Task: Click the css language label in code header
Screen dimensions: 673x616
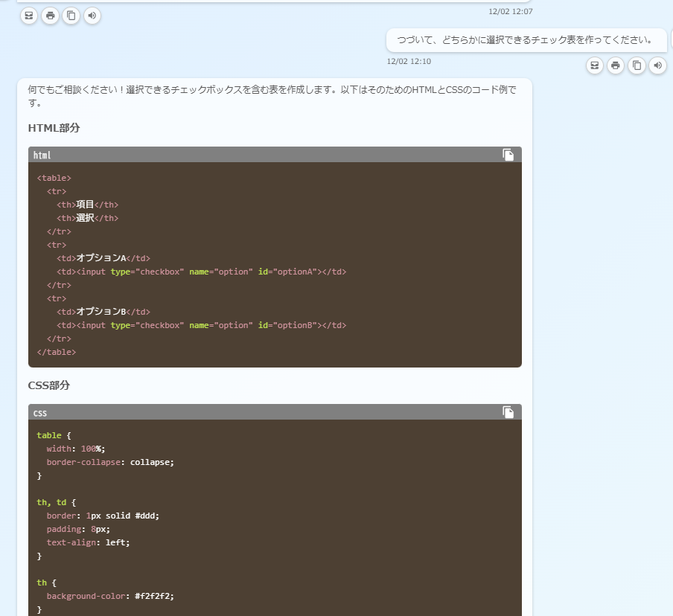Action: pos(40,413)
